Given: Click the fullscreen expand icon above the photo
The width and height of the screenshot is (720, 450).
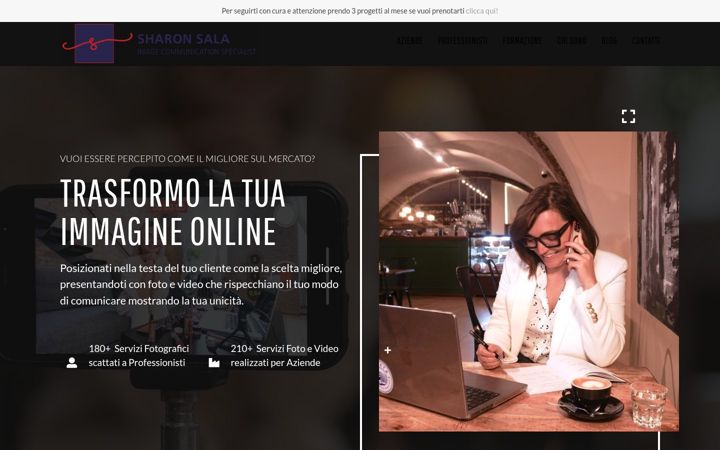Looking at the screenshot, I should click(x=628, y=116).
